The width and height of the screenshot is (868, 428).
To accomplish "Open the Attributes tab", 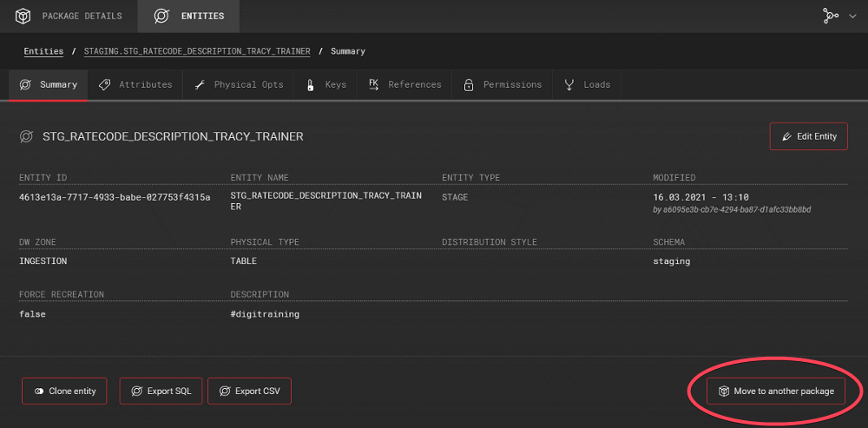I will pos(135,84).
